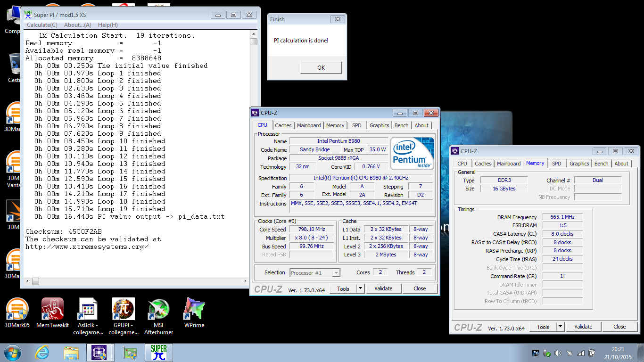Click the Show desktop strip beside the clock
Viewport: 644px width, 362px height.
coord(640,353)
